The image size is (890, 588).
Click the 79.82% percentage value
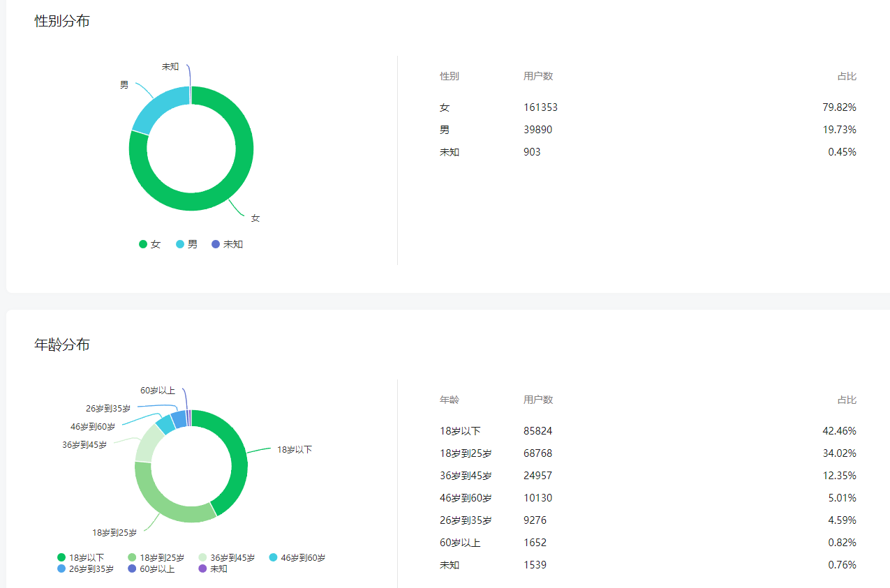pyautogui.click(x=839, y=107)
